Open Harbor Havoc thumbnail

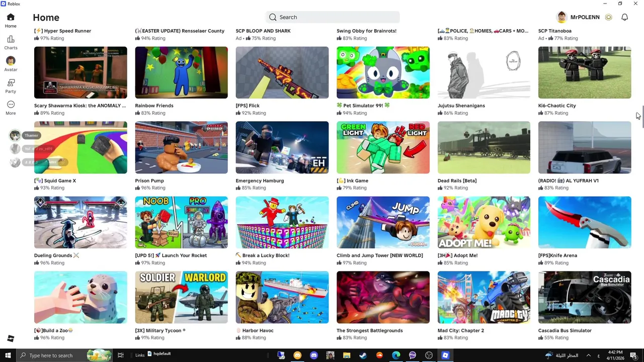282,297
